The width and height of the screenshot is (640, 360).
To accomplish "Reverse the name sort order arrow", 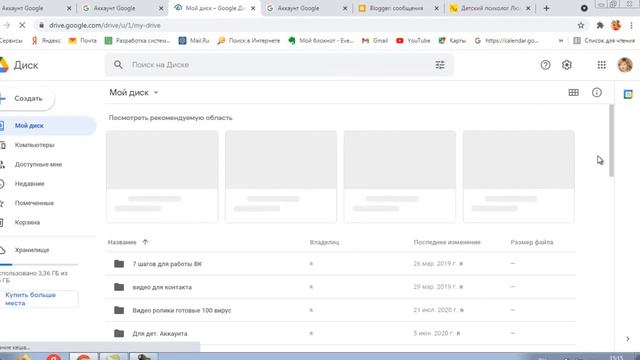I will [145, 242].
